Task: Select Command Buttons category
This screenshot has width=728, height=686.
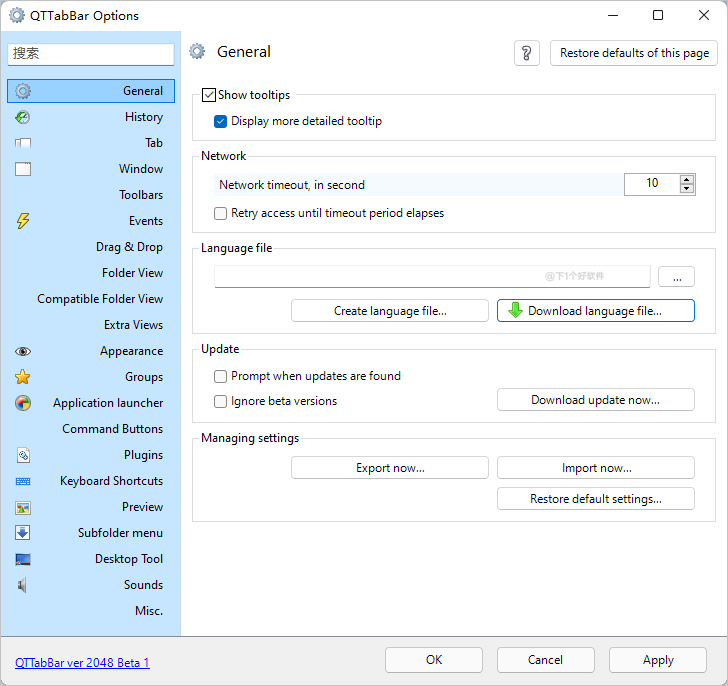Action: [91, 429]
